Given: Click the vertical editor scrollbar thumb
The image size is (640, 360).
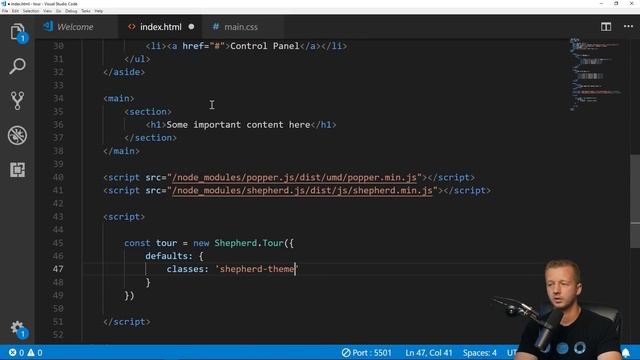Looking at the screenshot, I should [x=635, y=201].
